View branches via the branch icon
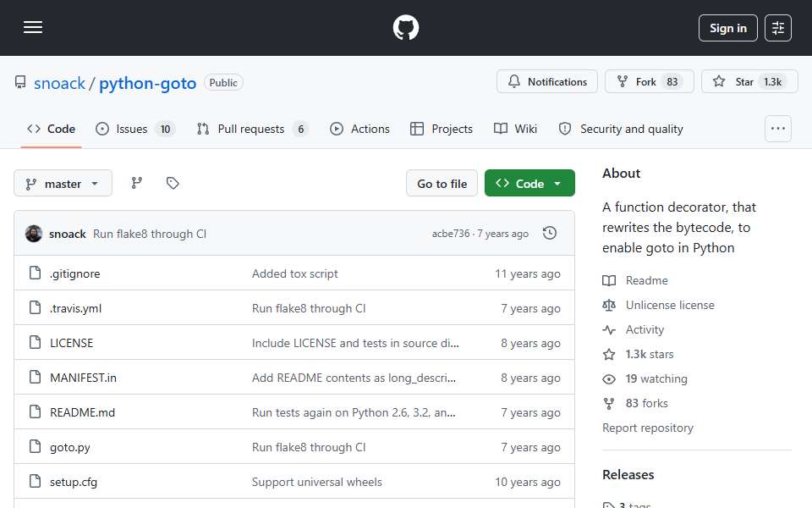Image resolution: width=812 pixels, height=508 pixels. pos(137,183)
